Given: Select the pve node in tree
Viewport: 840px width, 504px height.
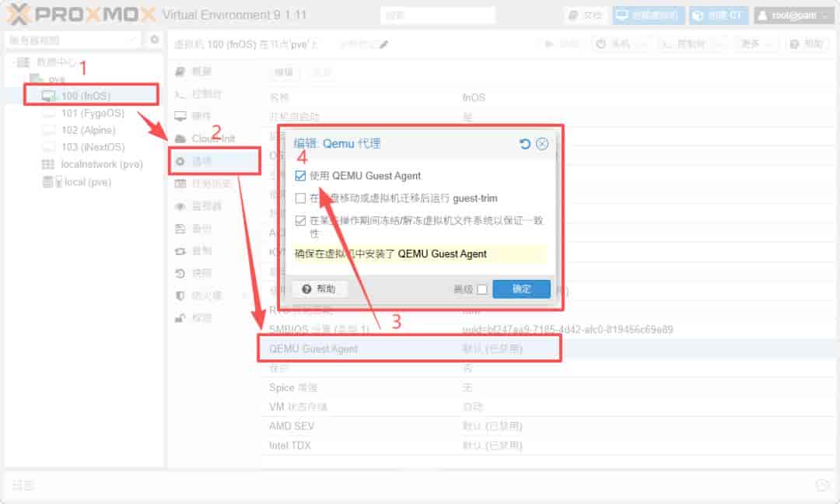Looking at the screenshot, I should pyautogui.click(x=56, y=79).
